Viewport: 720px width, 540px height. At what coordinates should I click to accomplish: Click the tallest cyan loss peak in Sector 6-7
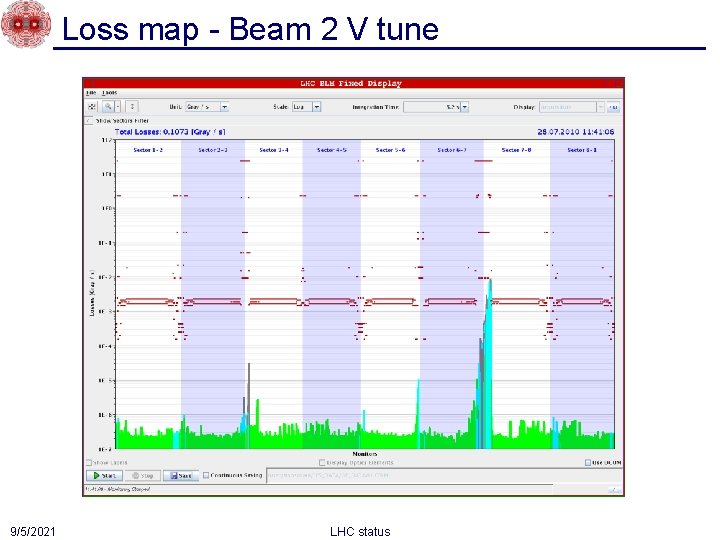tap(490, 363)
